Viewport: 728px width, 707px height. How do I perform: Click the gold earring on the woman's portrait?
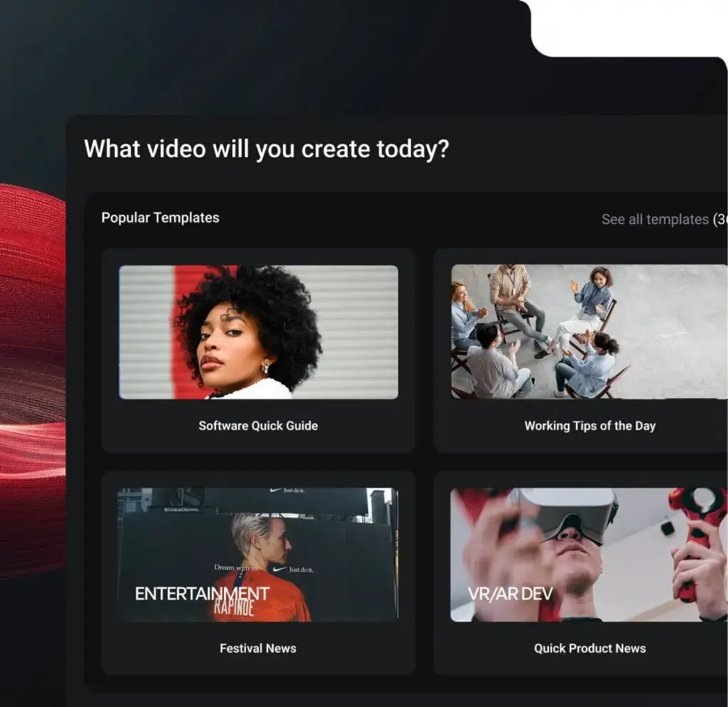[264, 368]
